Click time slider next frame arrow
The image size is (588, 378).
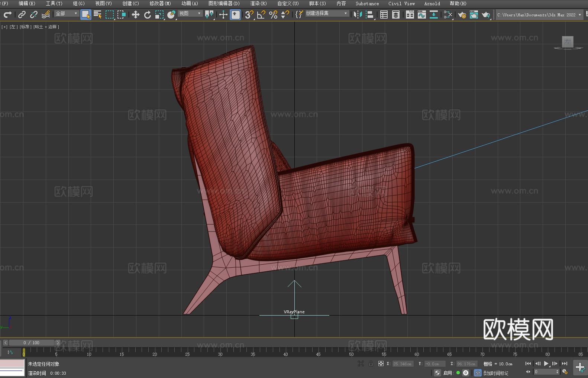pyautogui.click(x=58, y=343)
